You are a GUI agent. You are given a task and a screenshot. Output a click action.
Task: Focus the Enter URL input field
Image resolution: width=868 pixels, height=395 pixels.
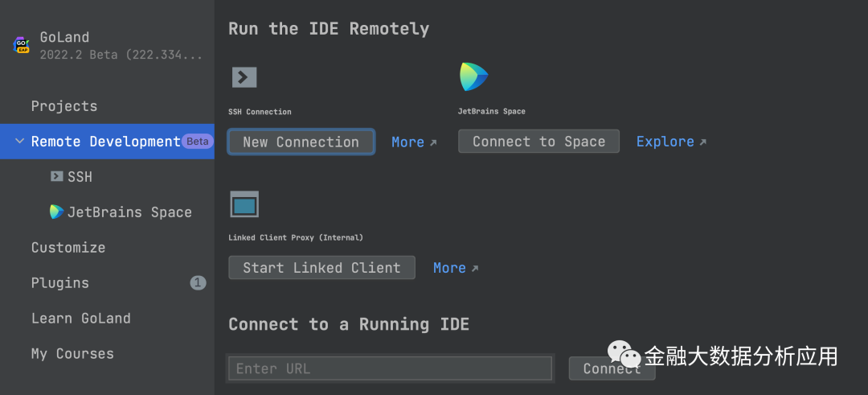pyautogui.click(x=390, y=368)
